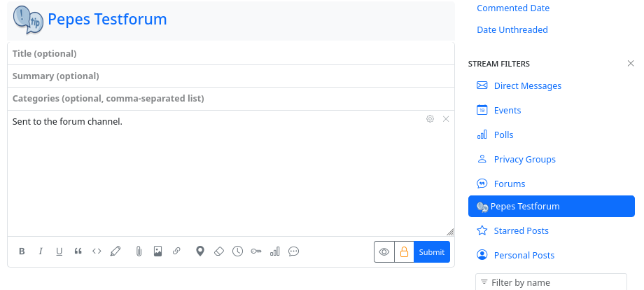Insert a code block
Image resolution: width=644 pixels, height=290 pixels.
pyautogui.click(x=97, y=251)
